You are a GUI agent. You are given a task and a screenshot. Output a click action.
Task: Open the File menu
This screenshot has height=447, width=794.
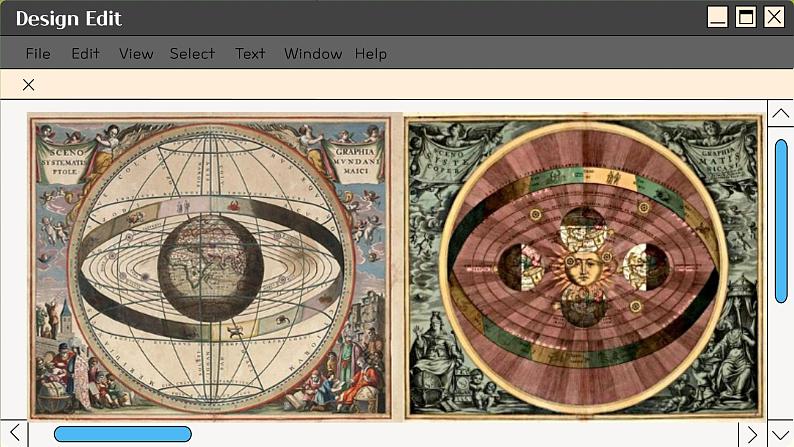pyautogui.click(x=38, y=53)
